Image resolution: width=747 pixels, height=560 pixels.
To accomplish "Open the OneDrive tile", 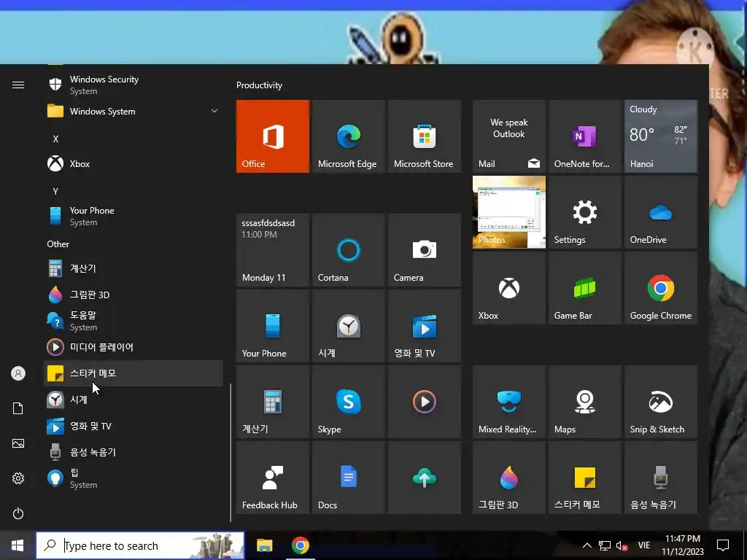I will [661, 212].
